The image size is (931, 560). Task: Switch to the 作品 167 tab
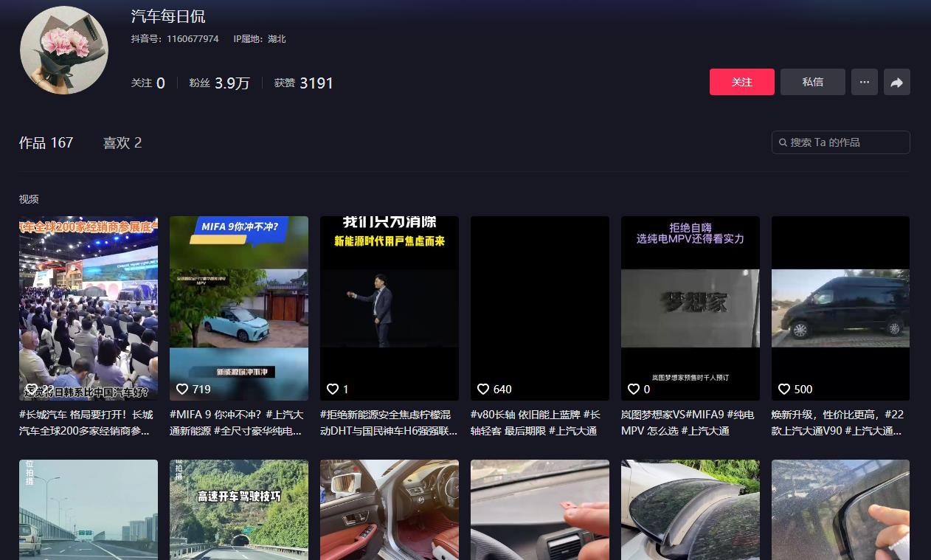click(x=46, y=142)
